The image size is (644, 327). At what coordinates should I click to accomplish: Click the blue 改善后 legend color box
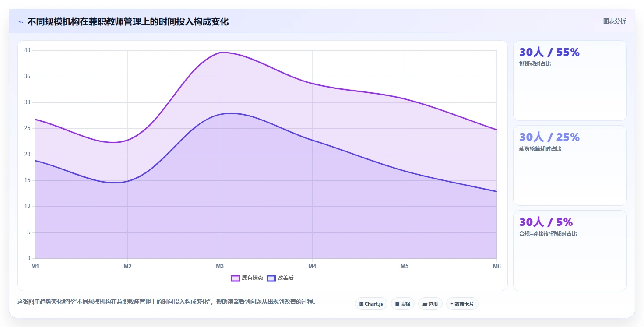271,278
